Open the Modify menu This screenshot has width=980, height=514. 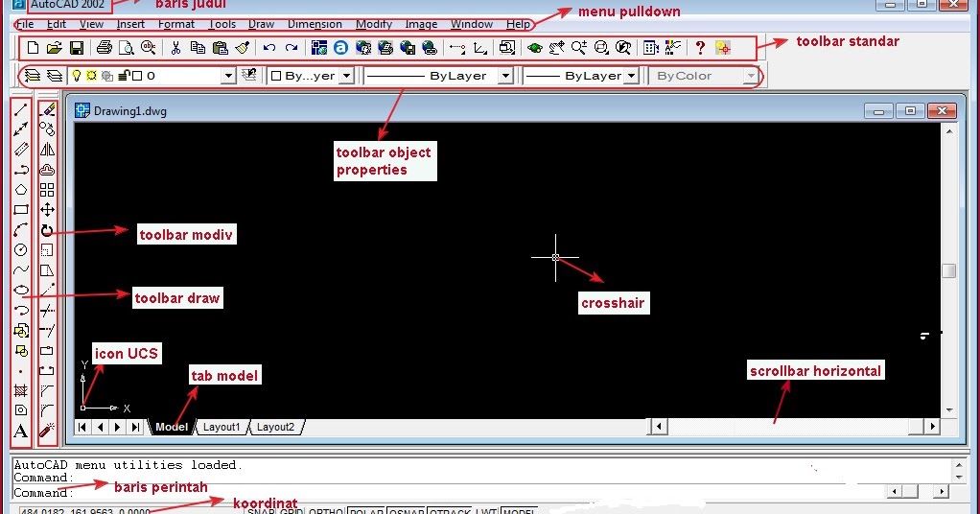pyautogui.click(x=374, y=24)
